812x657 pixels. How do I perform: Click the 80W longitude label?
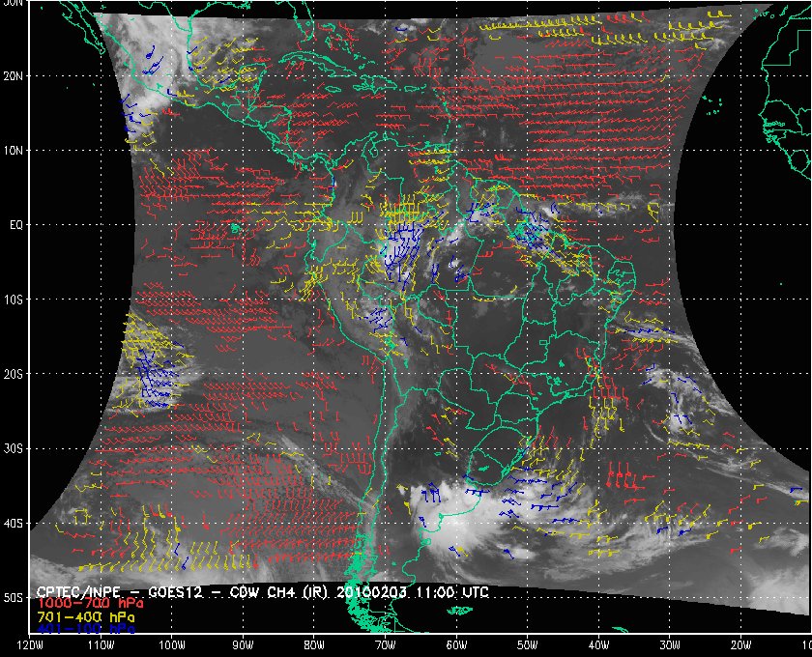pyautogui.click(x=314, y=645)
